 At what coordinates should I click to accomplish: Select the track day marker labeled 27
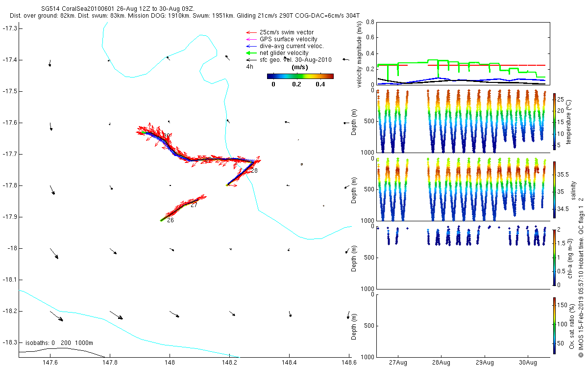(x=194, y=205)
